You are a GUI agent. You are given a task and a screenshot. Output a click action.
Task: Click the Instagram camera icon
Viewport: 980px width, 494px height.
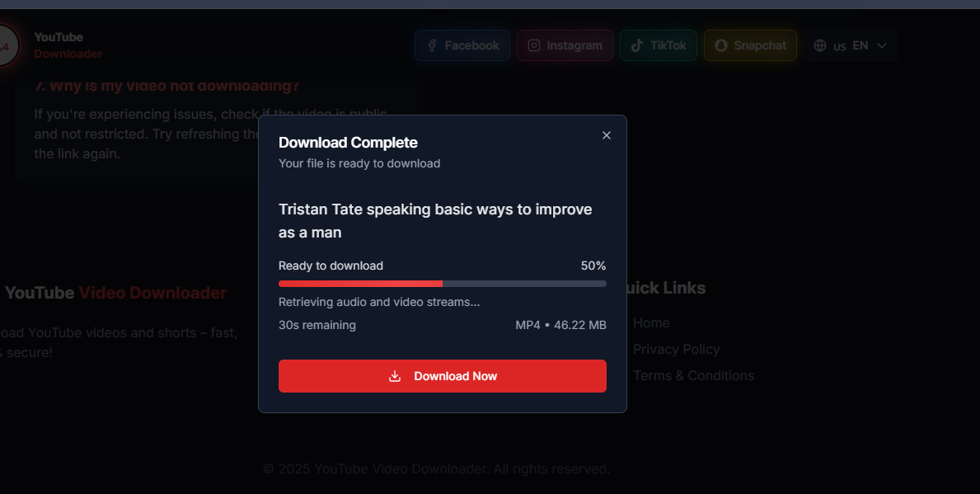click(x=534, y=45)
